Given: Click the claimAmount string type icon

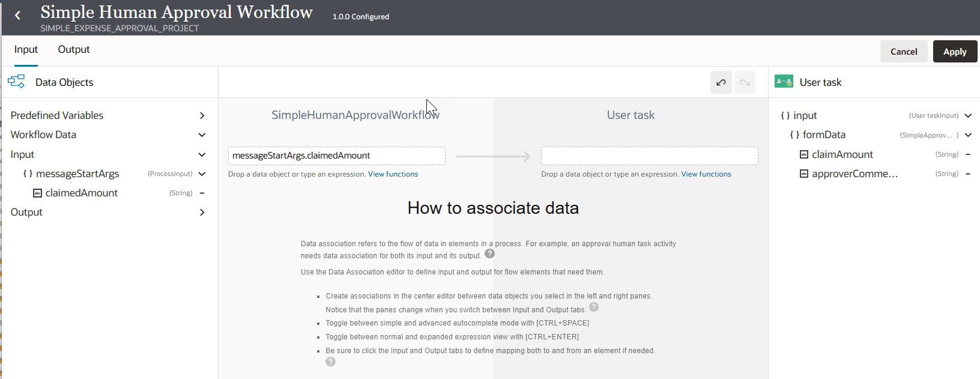Looking at the screenshot, I should [x=803, y=155].
